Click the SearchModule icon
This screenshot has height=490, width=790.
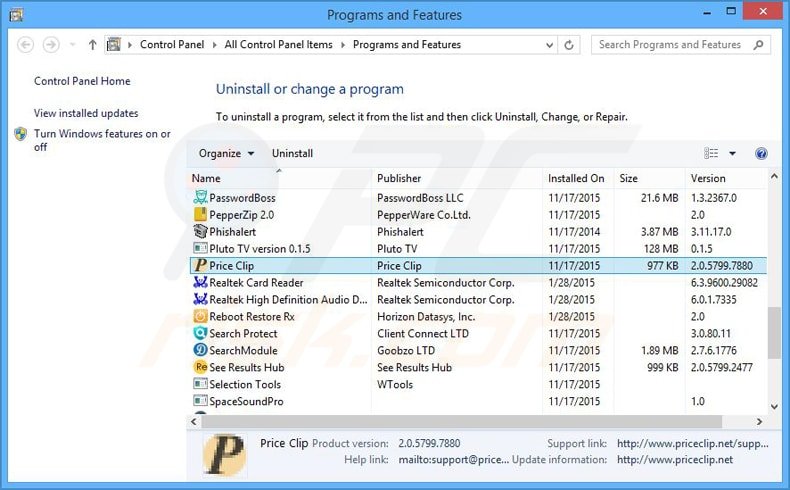[201, 350]
